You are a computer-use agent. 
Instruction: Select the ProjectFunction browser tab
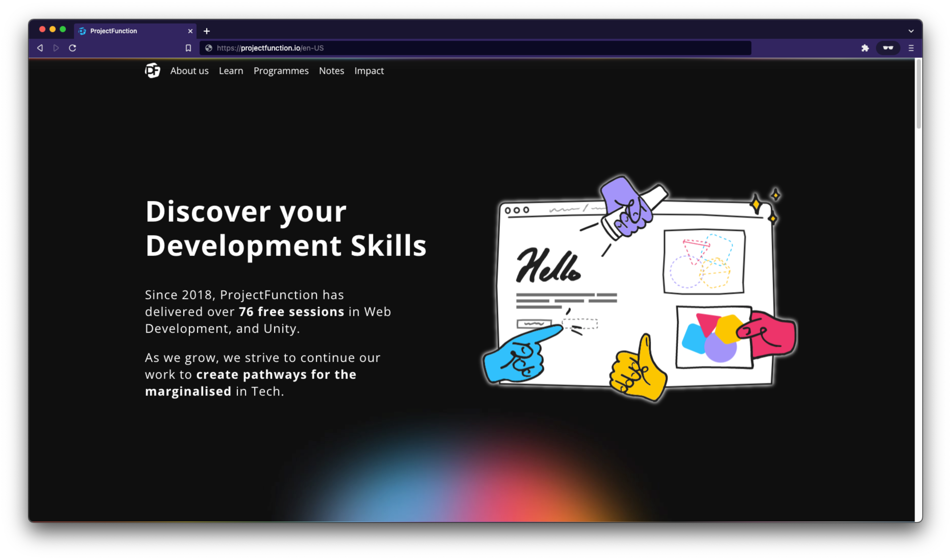click(125, 31)
